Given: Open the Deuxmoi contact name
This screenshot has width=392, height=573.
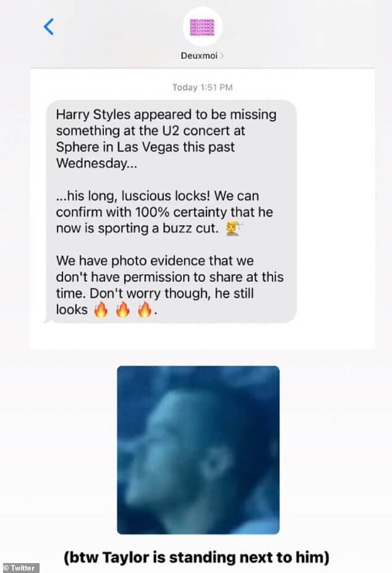Looking at the screenshot, I should coord(199,56).
